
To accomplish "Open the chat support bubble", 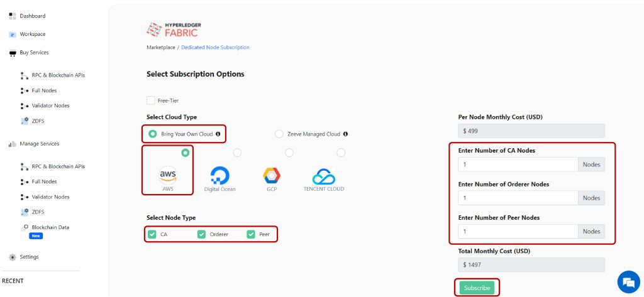I will pos(629,282).
